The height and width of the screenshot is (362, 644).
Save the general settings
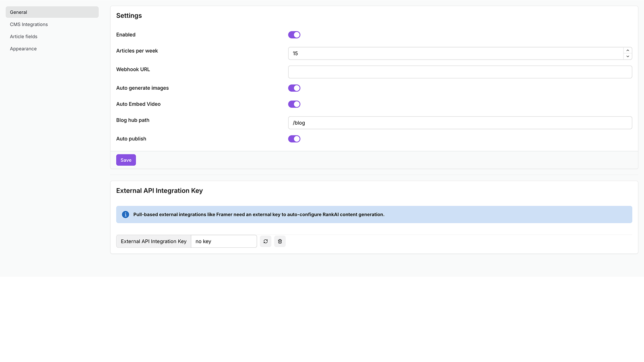coord(126,160)
